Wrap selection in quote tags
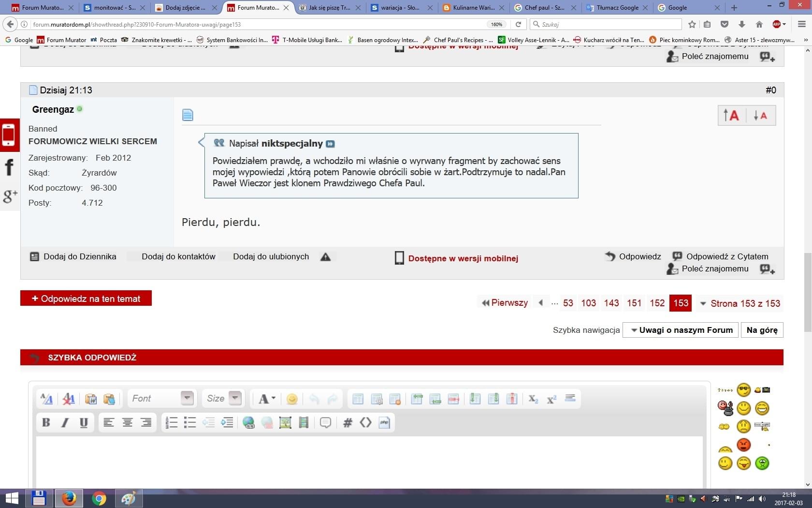Viewport: 812px width, 508px height. click(x=325, y=422)
